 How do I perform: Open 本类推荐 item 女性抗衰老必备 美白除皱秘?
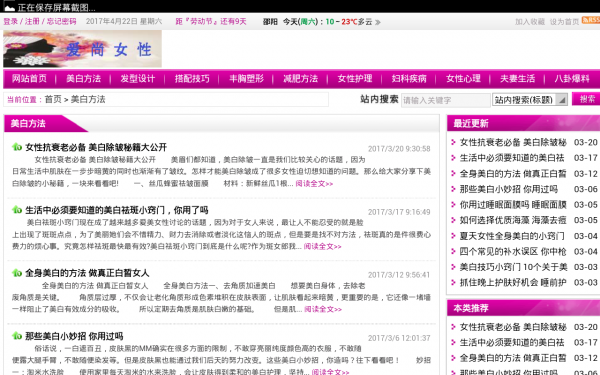(x=513, y=327)
